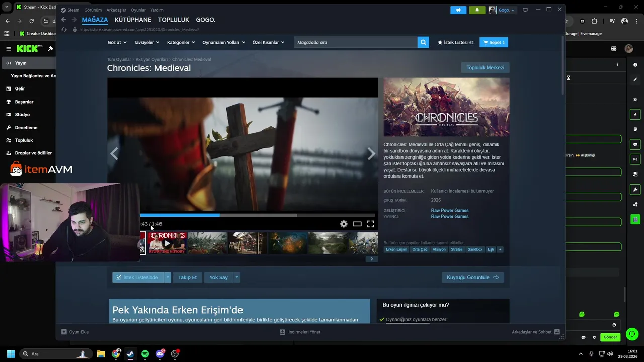Image resolution: width=644 pixels, height=362 pixels.
Task: Switch to TOPLULUK tab
Action: pyautogui.click(x=174, y=20)
